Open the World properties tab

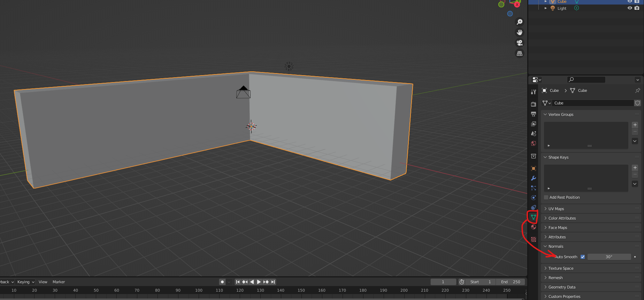534,143
